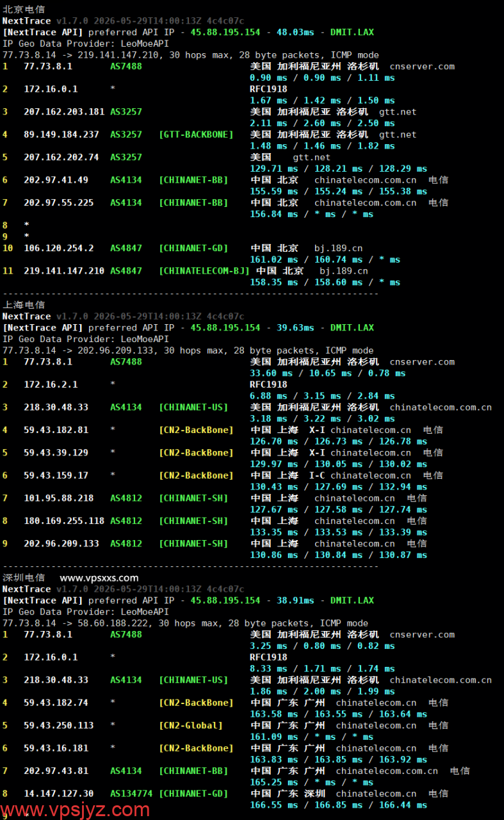Viewport: 504px width, 820px height.
Task: Select the 8.33 ms latency value
Action: pos(269,668)
